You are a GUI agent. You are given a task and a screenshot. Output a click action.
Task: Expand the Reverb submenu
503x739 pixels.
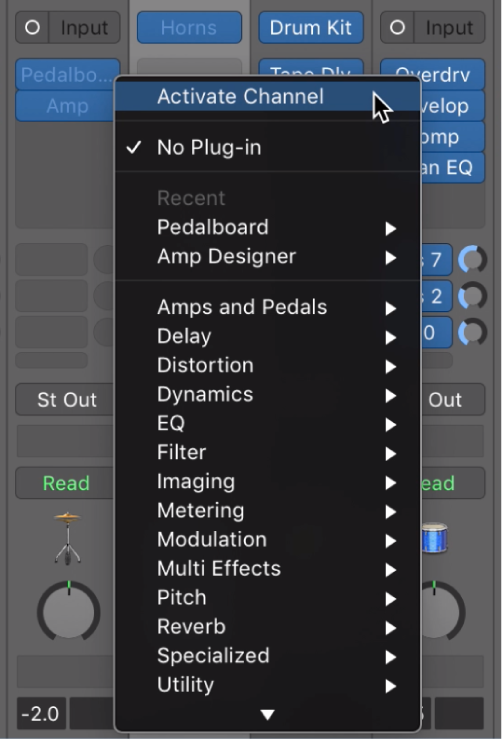267,627
